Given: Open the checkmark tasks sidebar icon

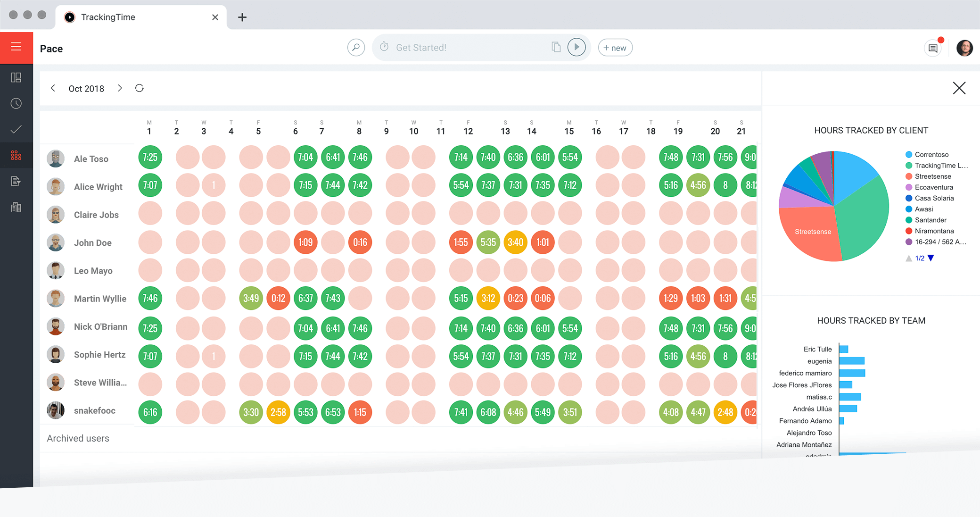Looking at the screenshot, I should (x=16, y=129).
